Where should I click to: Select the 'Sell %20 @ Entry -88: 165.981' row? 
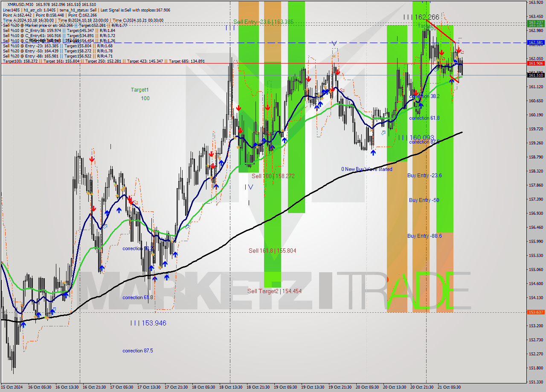58,56
